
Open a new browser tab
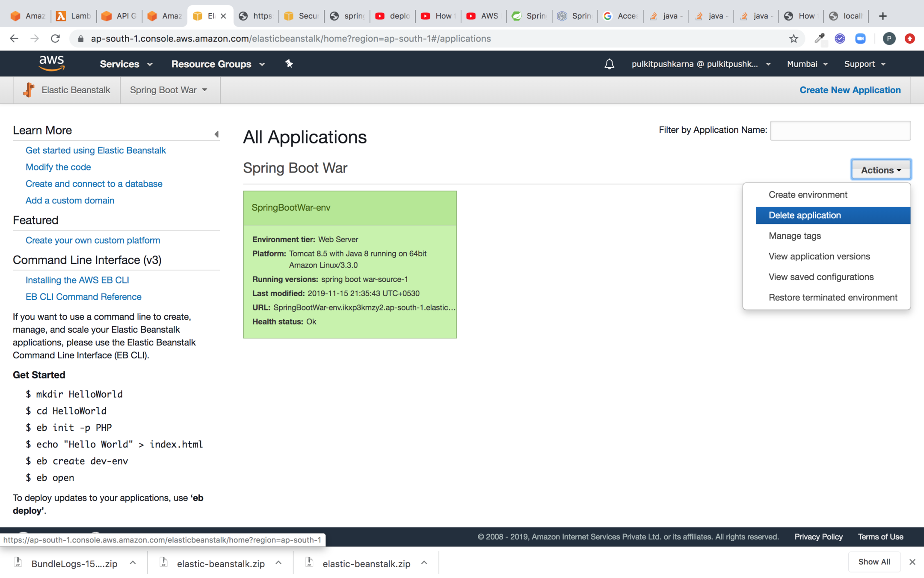tap(883, 16)
